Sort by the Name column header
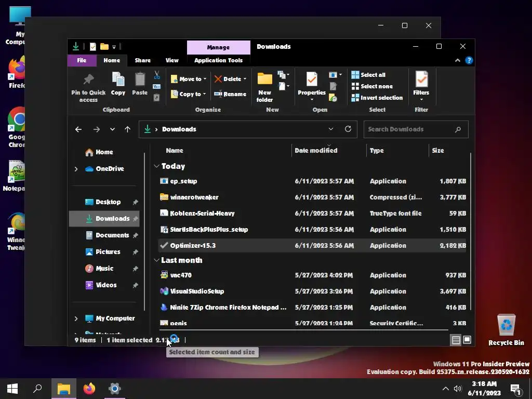 tap(175, 150)
